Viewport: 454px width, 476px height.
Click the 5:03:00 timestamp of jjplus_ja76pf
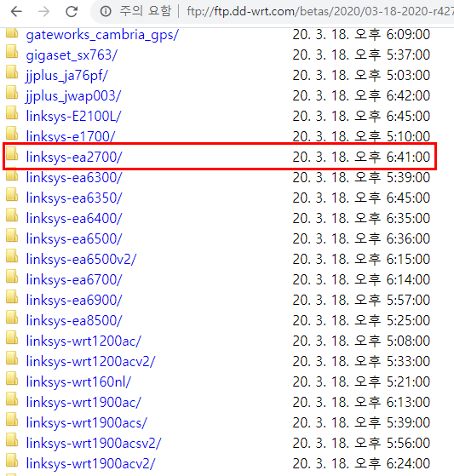(x=408, y=75)
